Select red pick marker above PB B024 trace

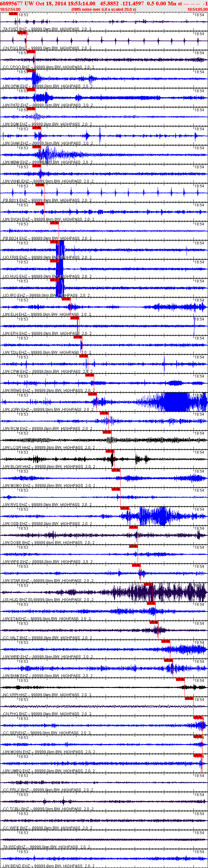pos(54,223)
